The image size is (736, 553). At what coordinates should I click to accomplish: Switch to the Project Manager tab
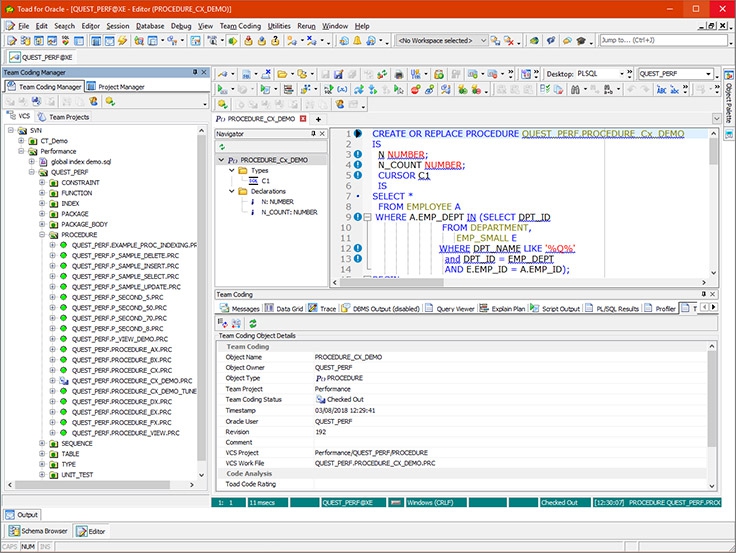point(116,87)
